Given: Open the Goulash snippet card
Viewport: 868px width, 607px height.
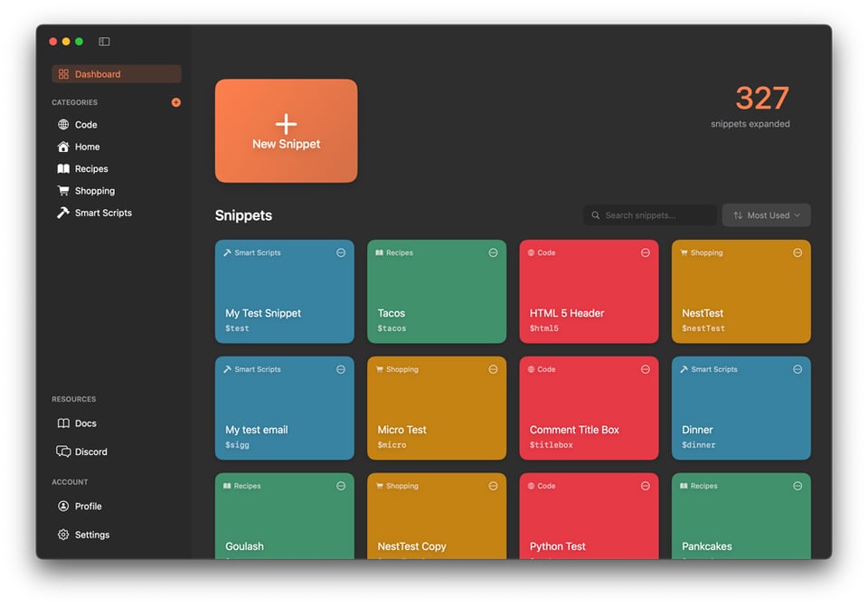Looking at the screenshot, I should [x=284, y=522].
